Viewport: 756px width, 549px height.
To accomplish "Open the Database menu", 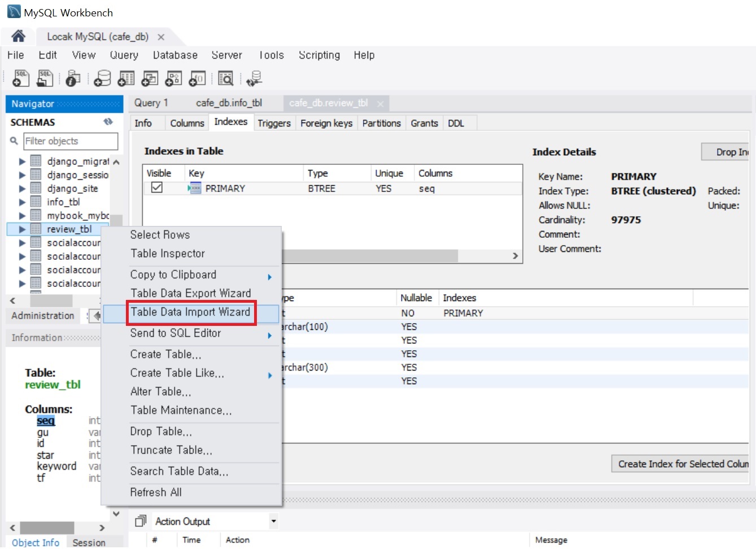I will pyautogui.click(x=176, y=55).
